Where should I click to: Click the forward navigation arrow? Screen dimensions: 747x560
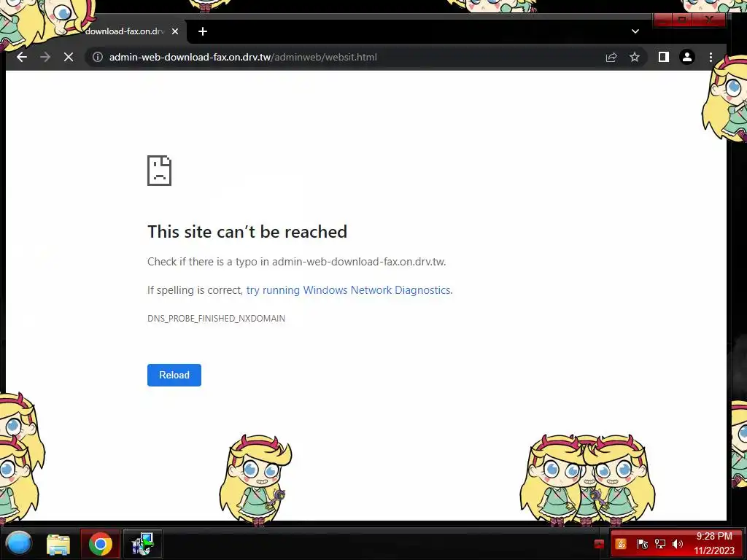(x=45, y=57)
